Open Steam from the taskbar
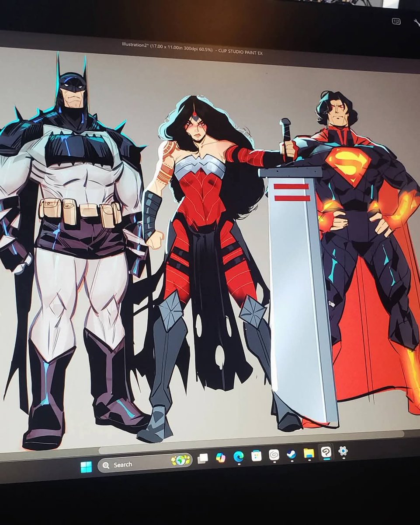 click(292, 454)
